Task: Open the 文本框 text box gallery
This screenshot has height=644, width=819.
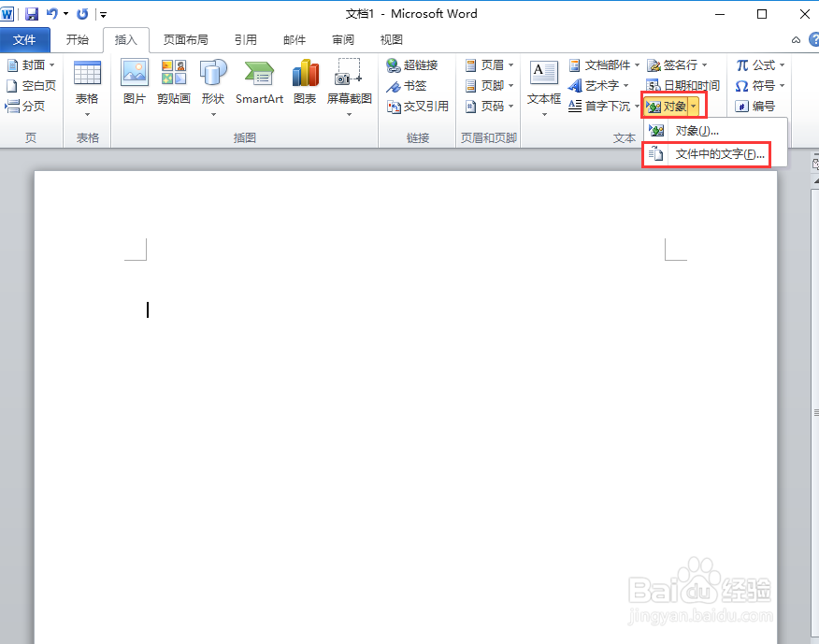Action: (x=544, y=88)
